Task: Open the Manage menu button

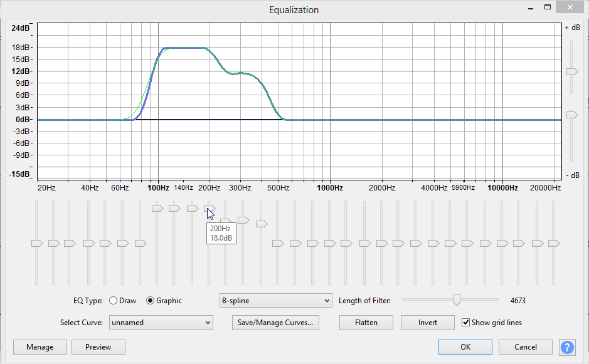Action: tap(40, 346)
